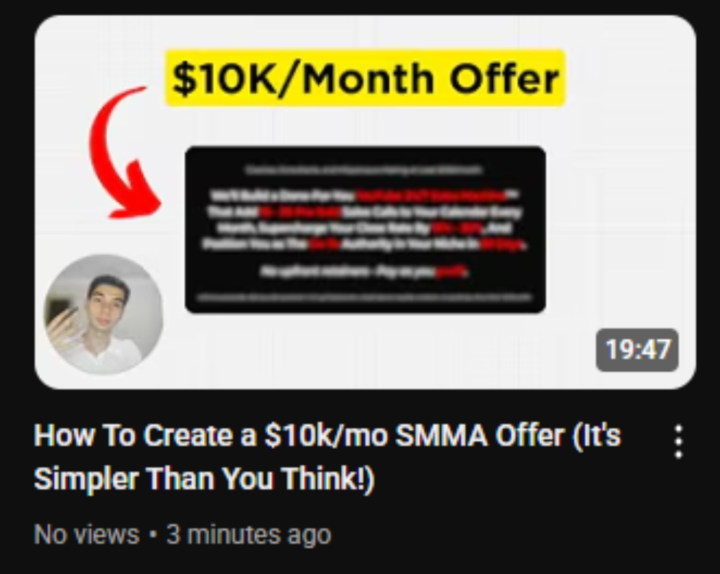This screenshot has height=574, width=720.
Task: Click the black offer text box in thumbnail
Action: click(365, 230)
